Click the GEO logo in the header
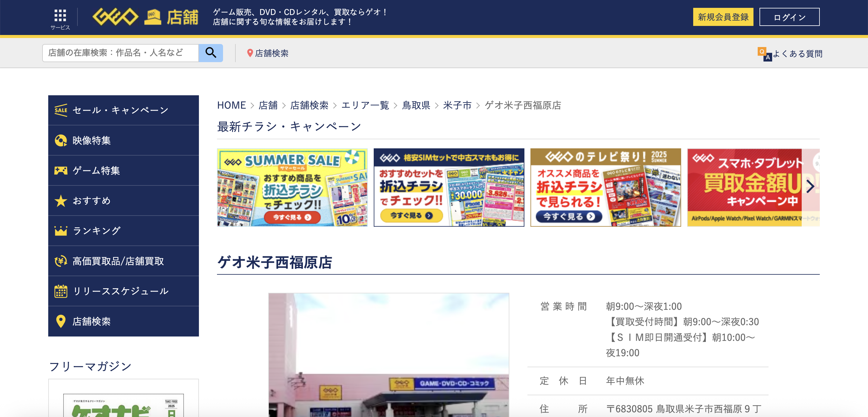This screenshot has width=868, height=417. pos(115,17)
